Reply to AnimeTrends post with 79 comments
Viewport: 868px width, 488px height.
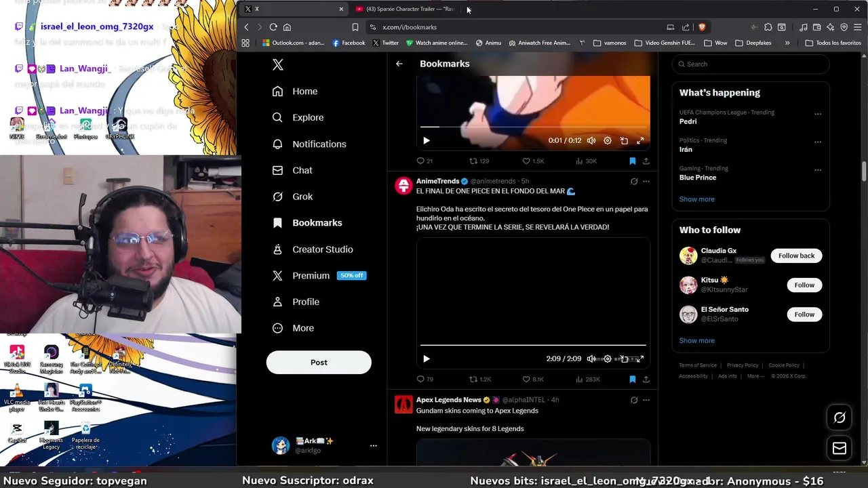click(425, 379)
